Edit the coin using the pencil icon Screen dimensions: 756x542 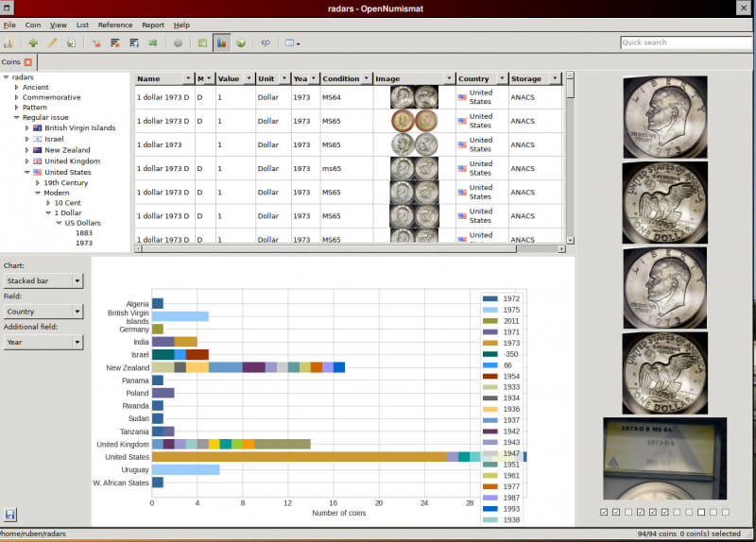(x=52, y=42)
